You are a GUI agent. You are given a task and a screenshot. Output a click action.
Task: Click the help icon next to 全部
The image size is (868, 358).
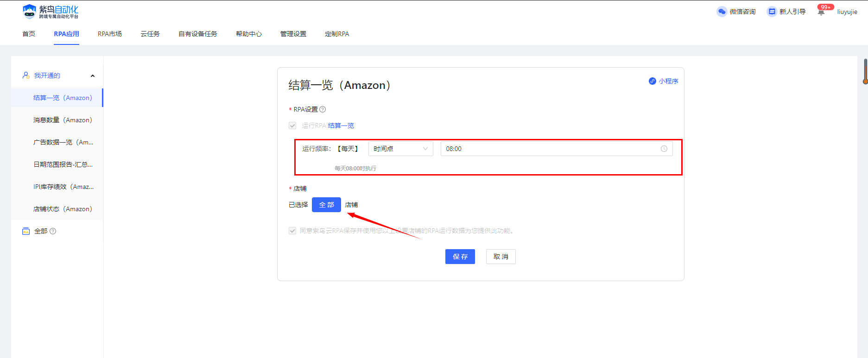coord(53,231)
